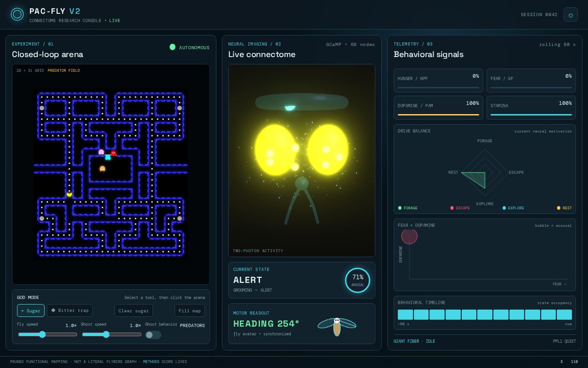Click the 'DRIVE BALANCE' title

tap(414, 131)
